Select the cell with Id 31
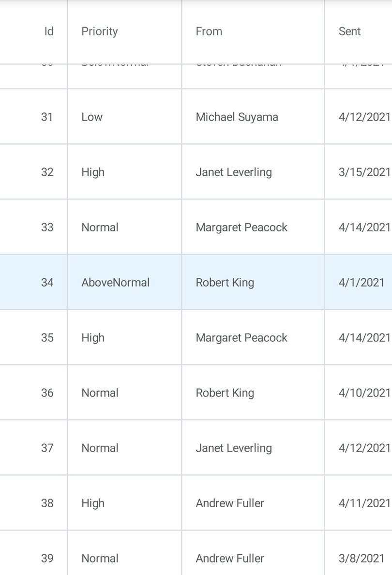 point(47,117)
